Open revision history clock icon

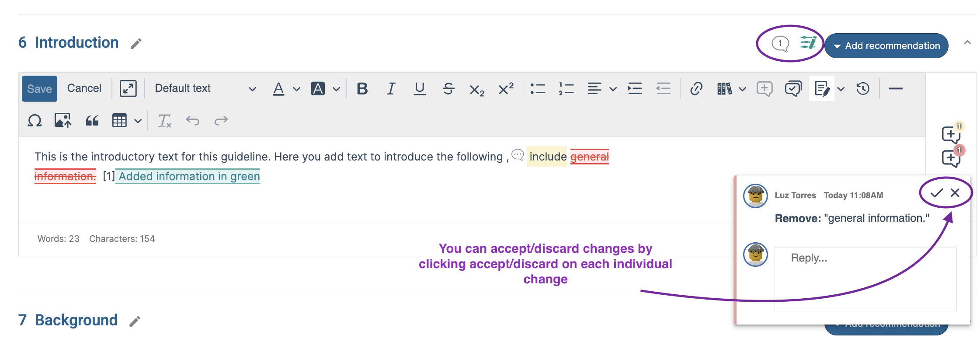pyautogui.click(x=863, y=89)
